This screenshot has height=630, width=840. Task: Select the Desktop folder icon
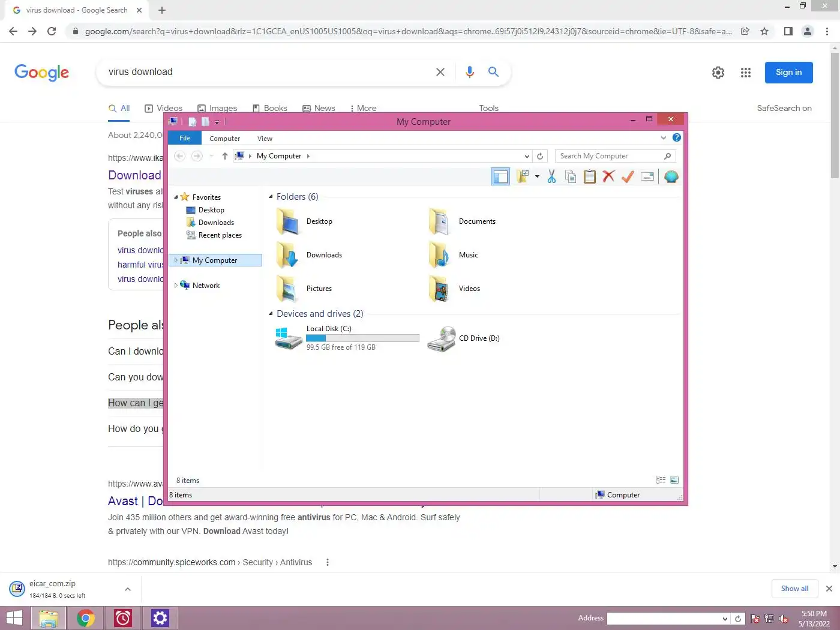coord(287,221)
